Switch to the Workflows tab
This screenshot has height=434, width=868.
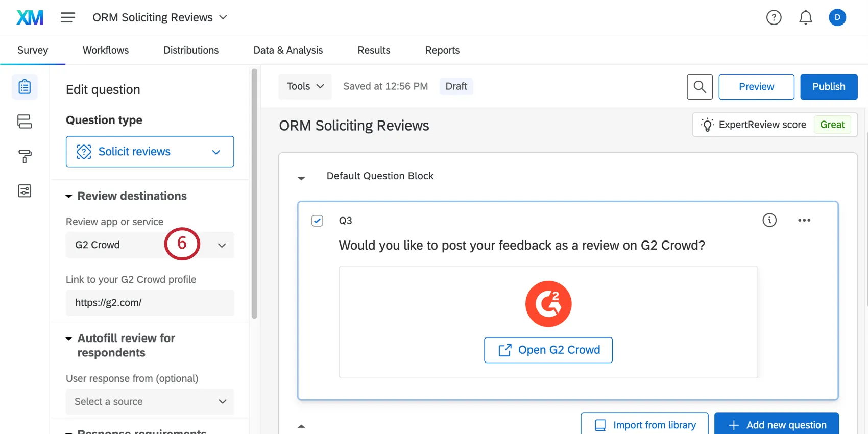click(106, 50)
